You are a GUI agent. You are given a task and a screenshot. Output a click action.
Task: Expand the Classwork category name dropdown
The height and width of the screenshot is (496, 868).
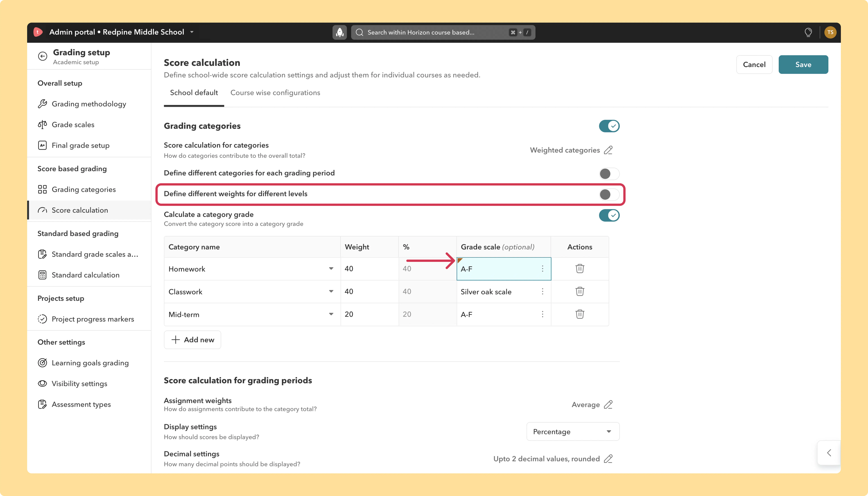(331, 292)
